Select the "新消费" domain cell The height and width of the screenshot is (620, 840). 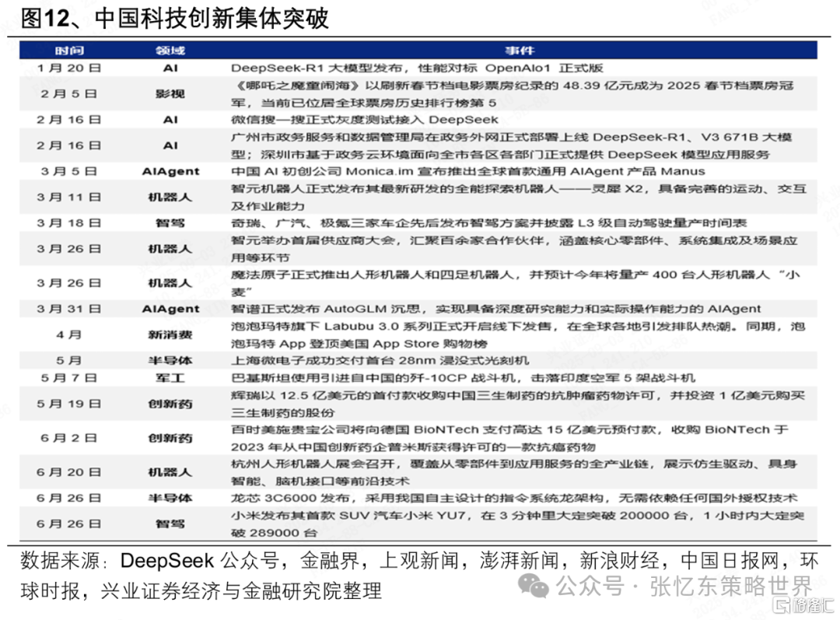pos(170,335)
